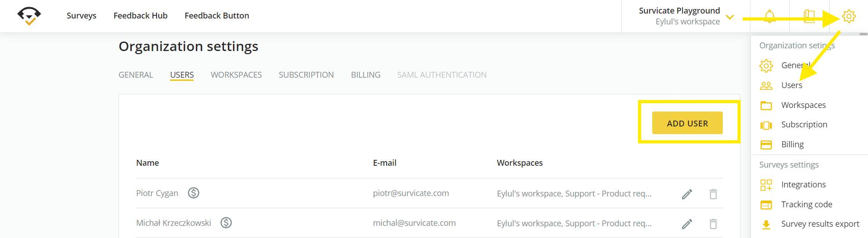
Task: Open the Feedback Button menu
Action: coord(217,16)
